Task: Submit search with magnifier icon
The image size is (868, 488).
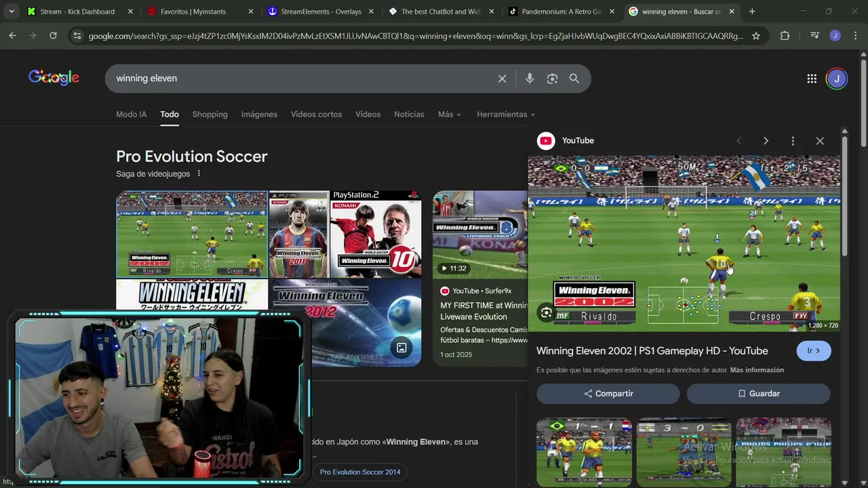Action: click(574, 79)
